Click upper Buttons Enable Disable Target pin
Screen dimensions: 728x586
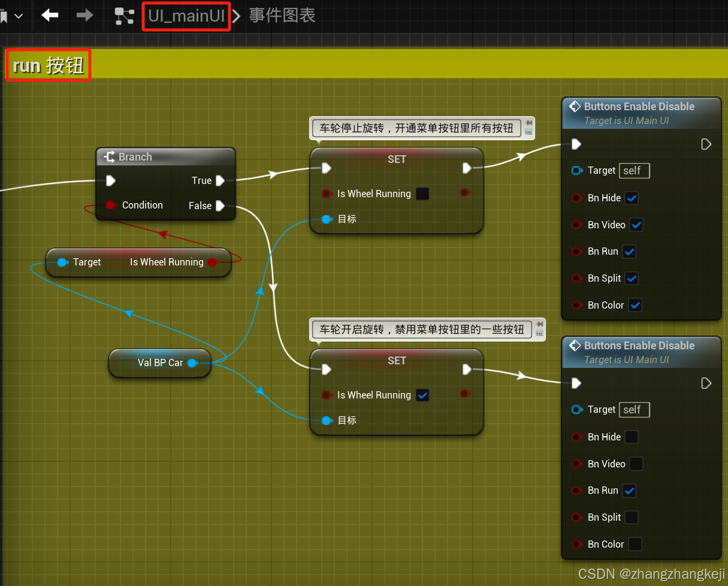click(576, 171)
